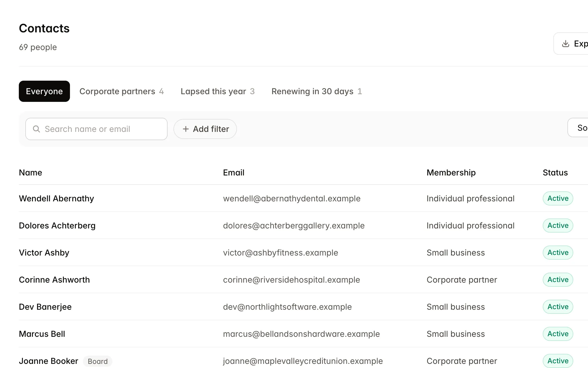
Task: Click email wendell@abernathydental.example
Action: pos(292,198)
